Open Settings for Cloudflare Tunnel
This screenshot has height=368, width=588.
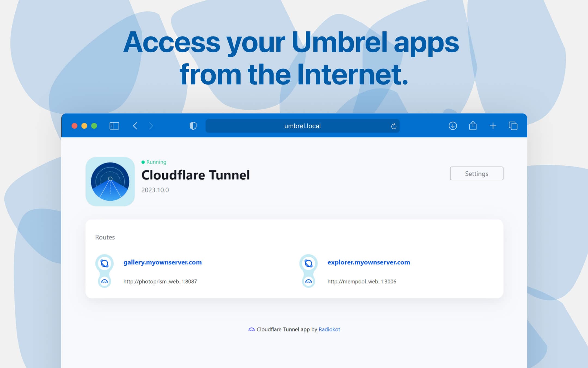tap(476, 173)
